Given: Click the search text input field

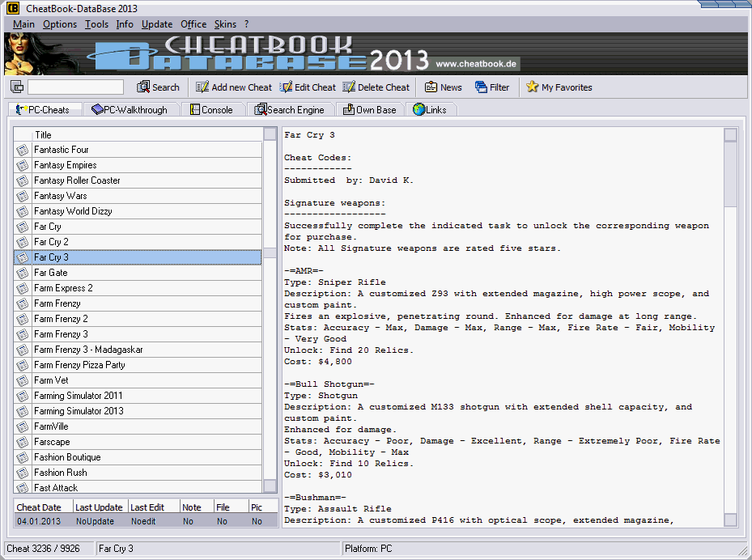Looking at the screenshot, I should (76, 87).
